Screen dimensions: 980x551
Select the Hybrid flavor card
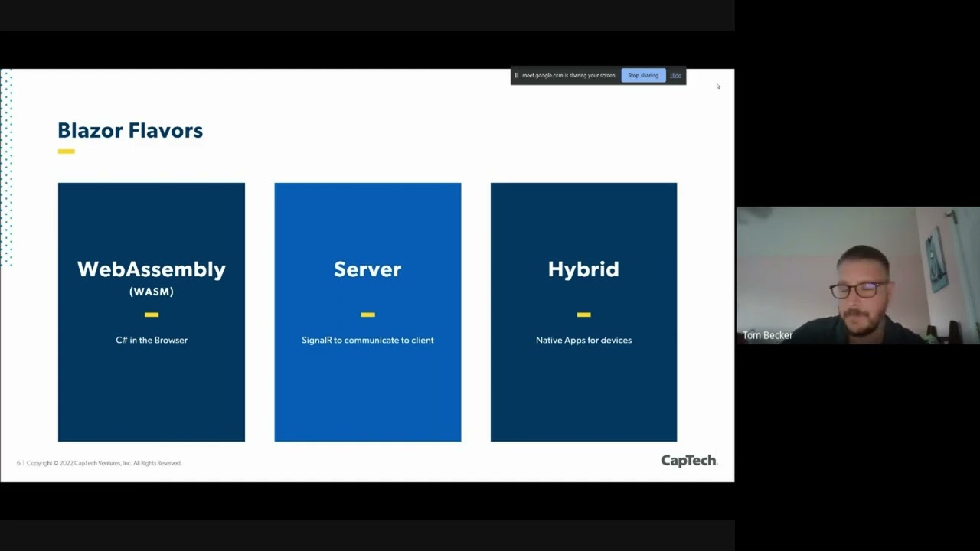point(583,312)
